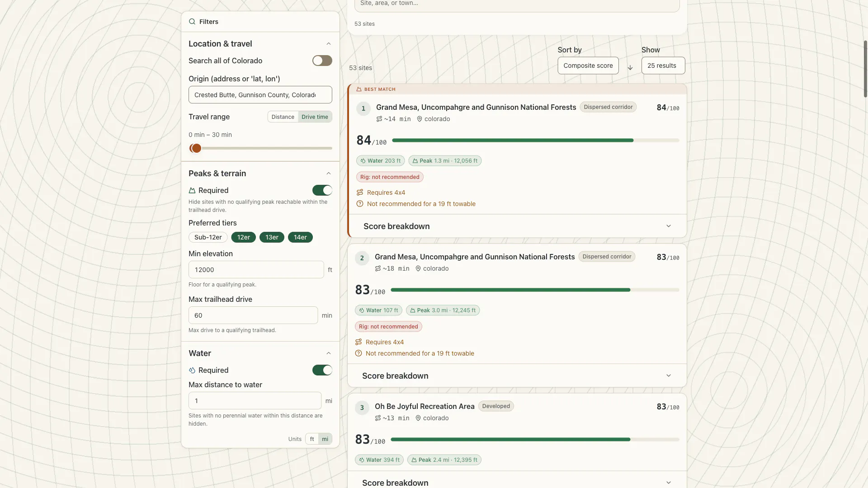Open the Show 25 results dropdown
The image size is (868, 488).
click(663, 66)
